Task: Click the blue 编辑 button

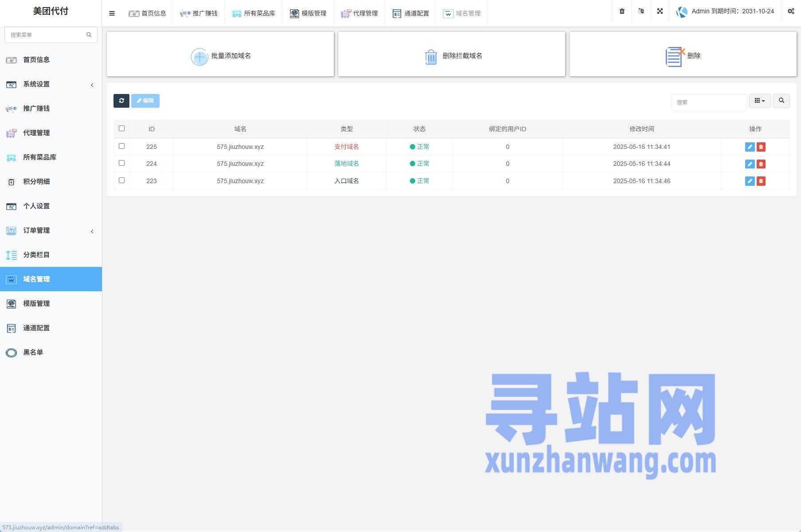Action: 145,101
